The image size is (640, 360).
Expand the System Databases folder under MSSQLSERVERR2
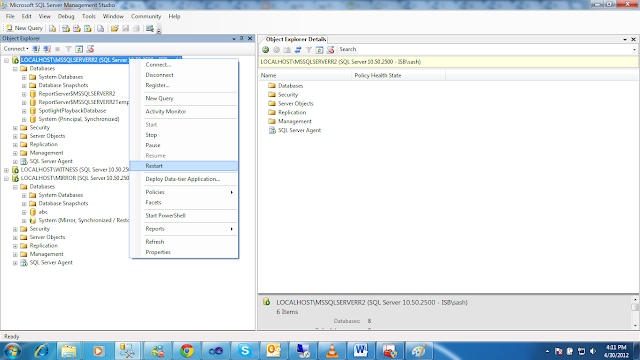tap(24, 77)
